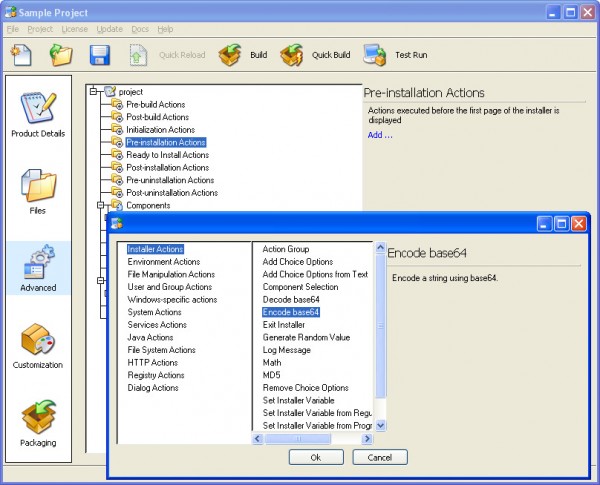Image resolution: width=600 pixels, height=485 pixels.
Task: Switch to the Customization sidebar section
Action: (x=38, y=346)
